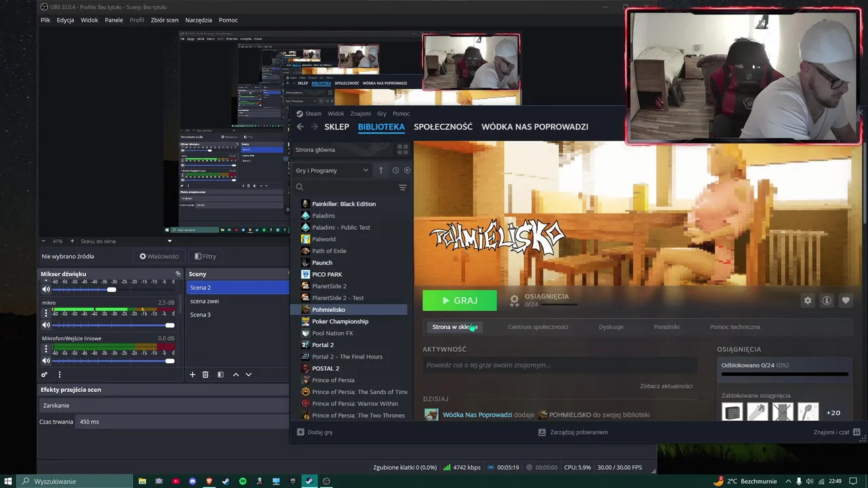The image size is (868, 488).
Task: Go back with Steam back arrow
Action: pyautogui.click(x=300, y=127)
